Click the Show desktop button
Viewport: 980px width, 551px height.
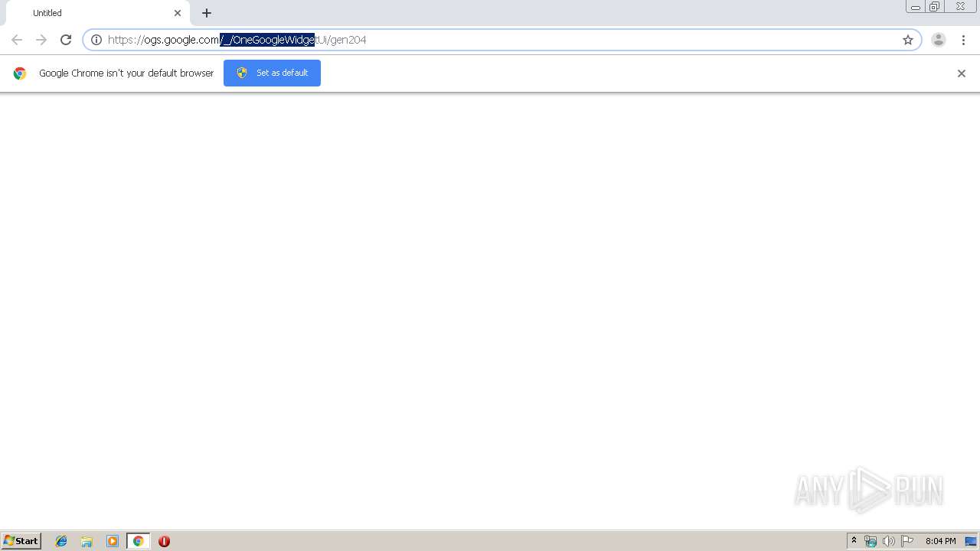971,541
